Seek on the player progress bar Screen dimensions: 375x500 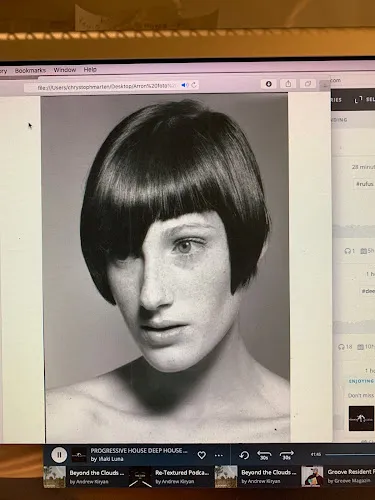350,454
